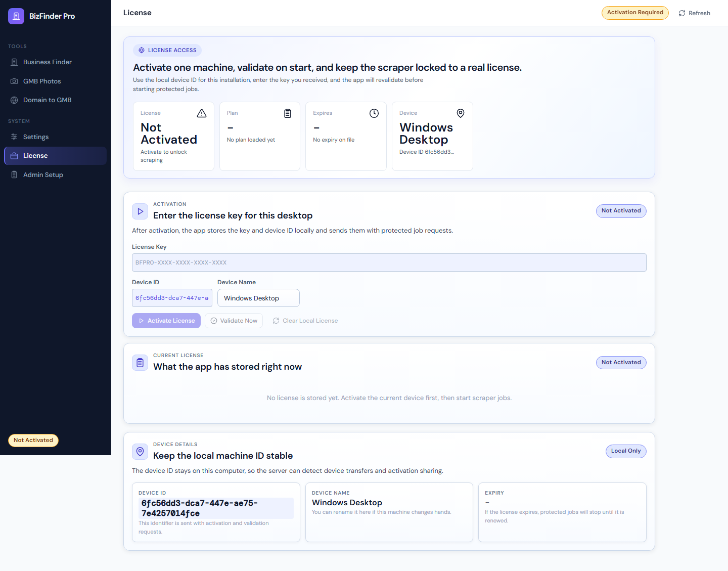Click the clock icon on the Expires card
The image size is (728, 571).
point(374,113)
